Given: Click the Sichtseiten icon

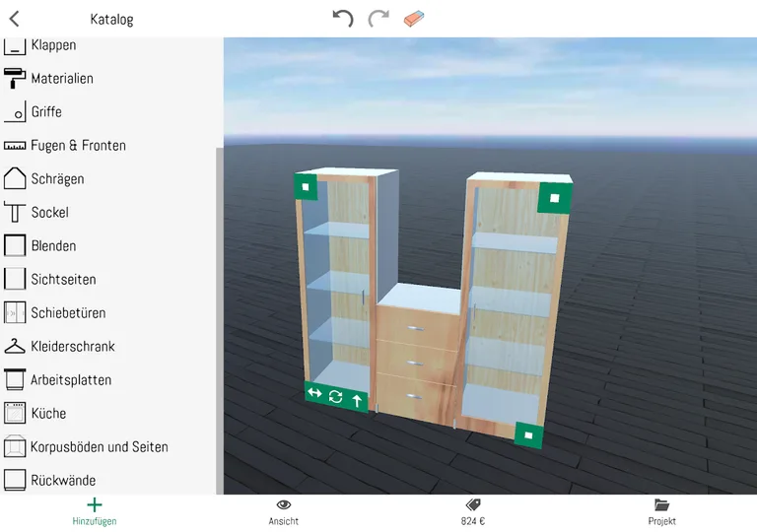Looking at the screenshot, I should point(15,279).
